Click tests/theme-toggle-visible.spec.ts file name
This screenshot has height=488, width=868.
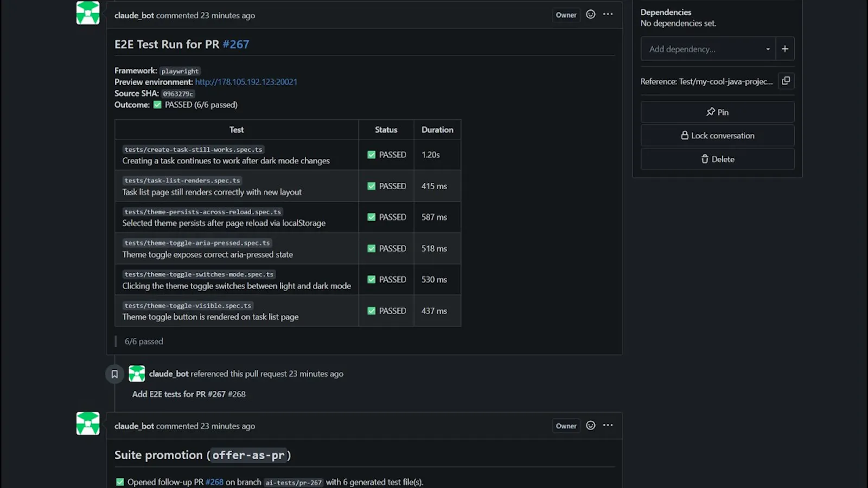pos(188,306)
